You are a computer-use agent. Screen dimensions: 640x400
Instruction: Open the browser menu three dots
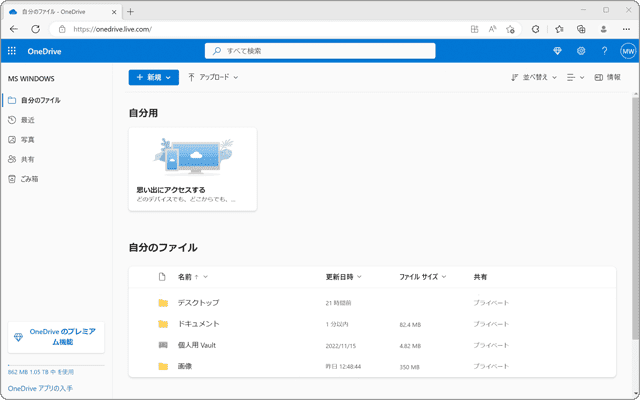point(626,29)
